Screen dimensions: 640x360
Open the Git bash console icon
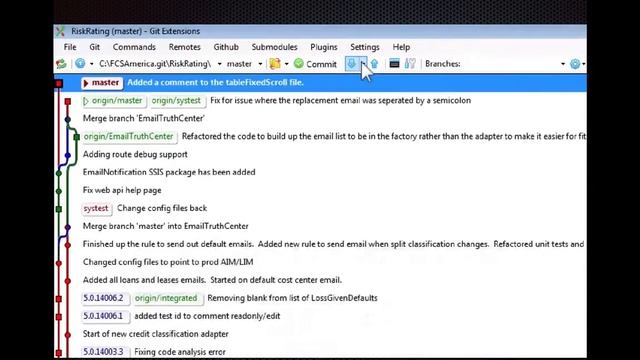tap(394, 63)
